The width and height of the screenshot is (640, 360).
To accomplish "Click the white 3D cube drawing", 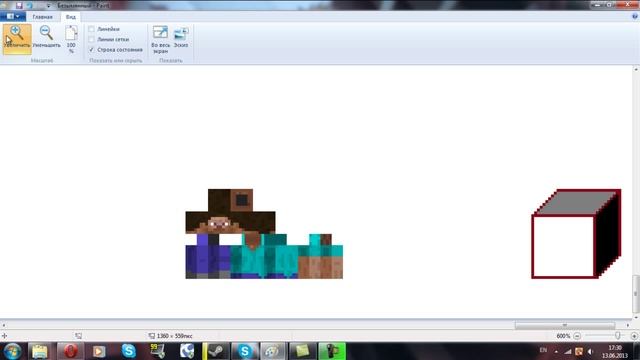I will [576, 233].
